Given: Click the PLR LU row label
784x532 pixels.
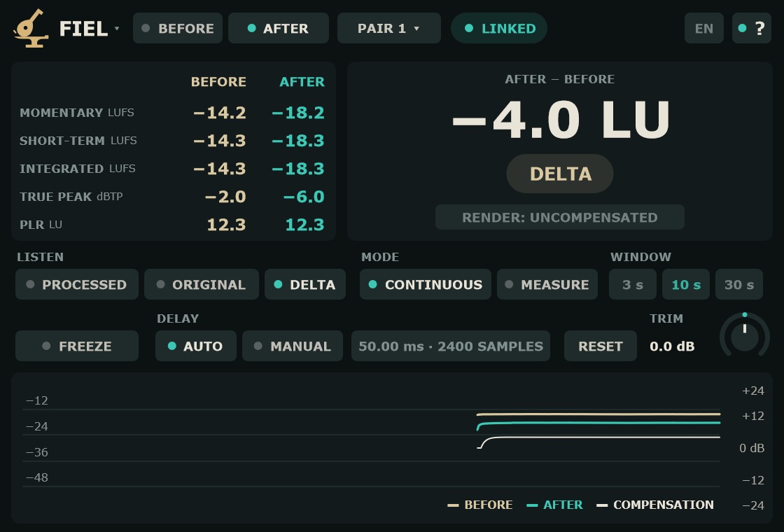Looking at the screenshot, I should (41, 225).
